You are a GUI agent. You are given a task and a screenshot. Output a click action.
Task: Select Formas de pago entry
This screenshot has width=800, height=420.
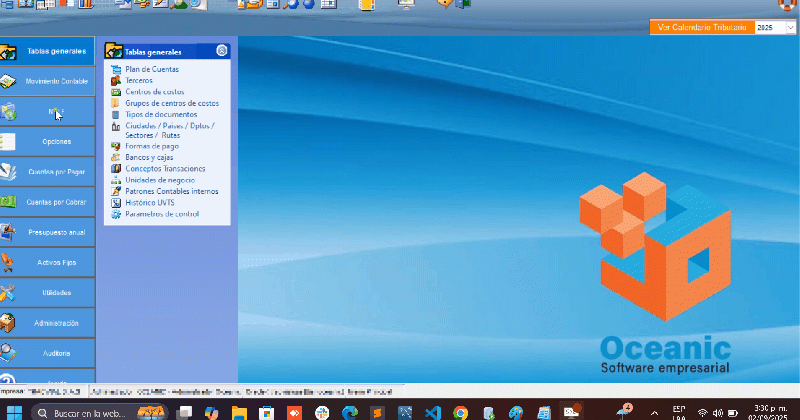point(152,146)
